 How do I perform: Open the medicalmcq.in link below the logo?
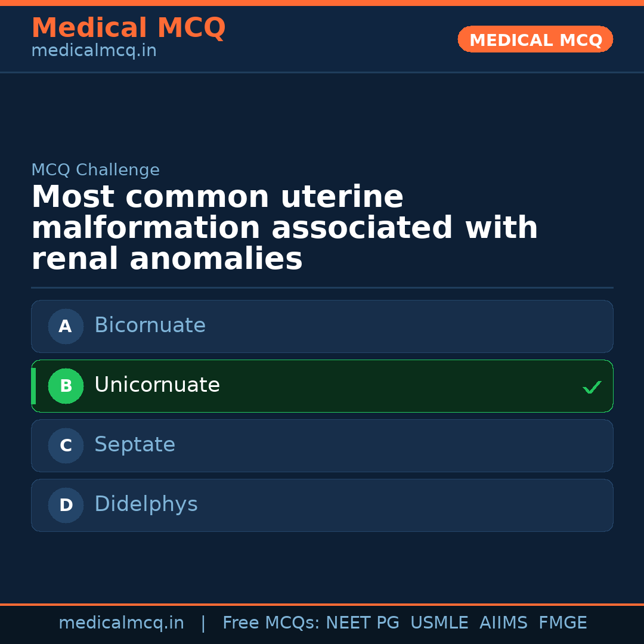[x=93, y=50]
